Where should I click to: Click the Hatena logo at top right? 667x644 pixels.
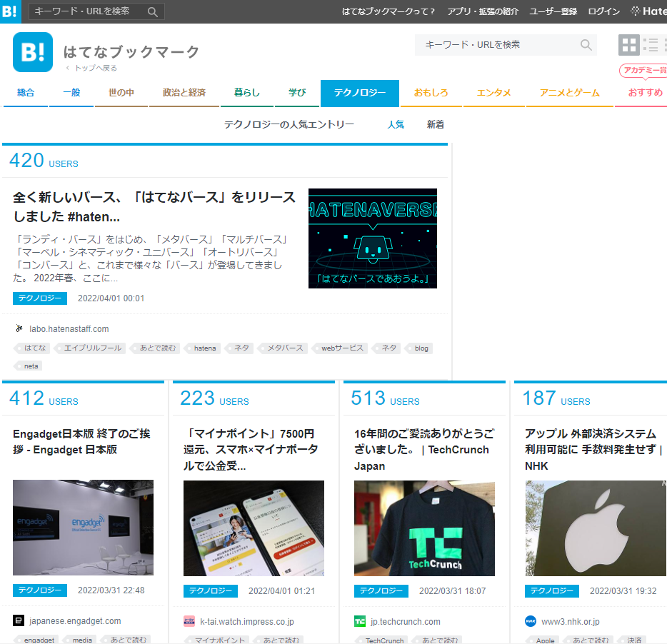(648, 11)
